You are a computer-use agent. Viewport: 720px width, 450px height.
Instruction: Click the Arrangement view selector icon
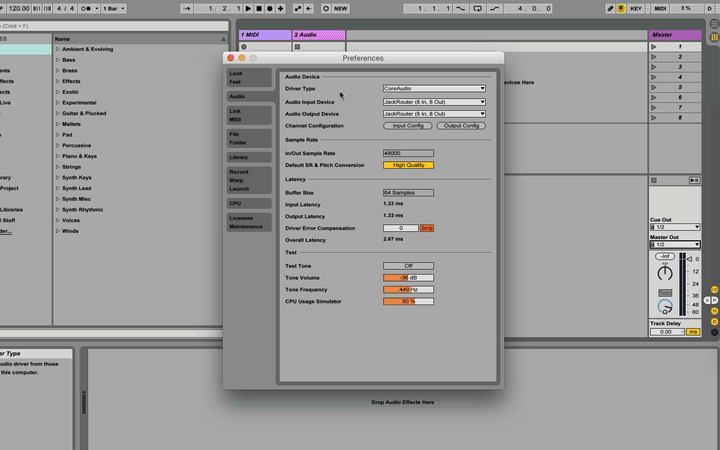pos(714,23)
